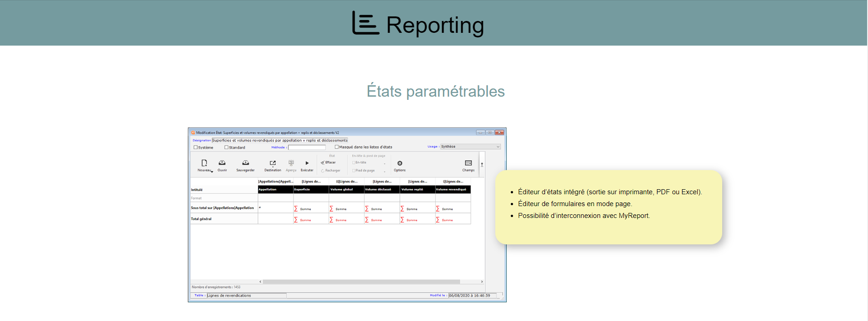Click the Reporting page title

(x=435, y=25)
